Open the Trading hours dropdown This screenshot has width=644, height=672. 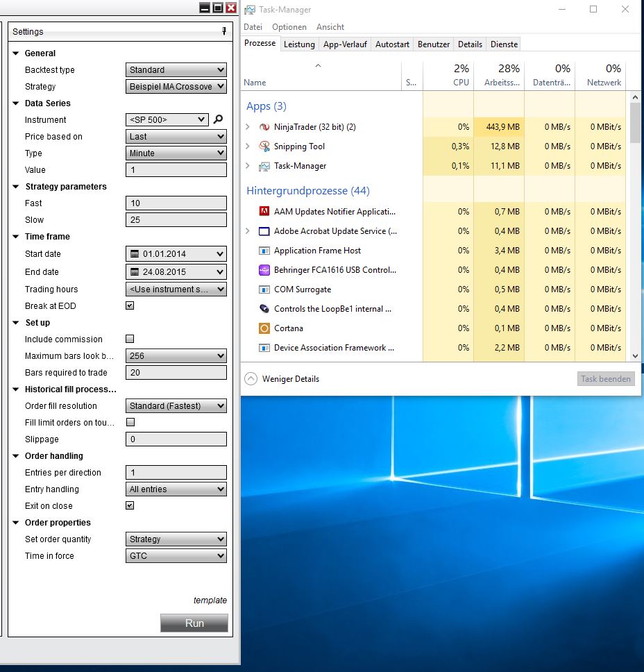click(x=176, y=289)
